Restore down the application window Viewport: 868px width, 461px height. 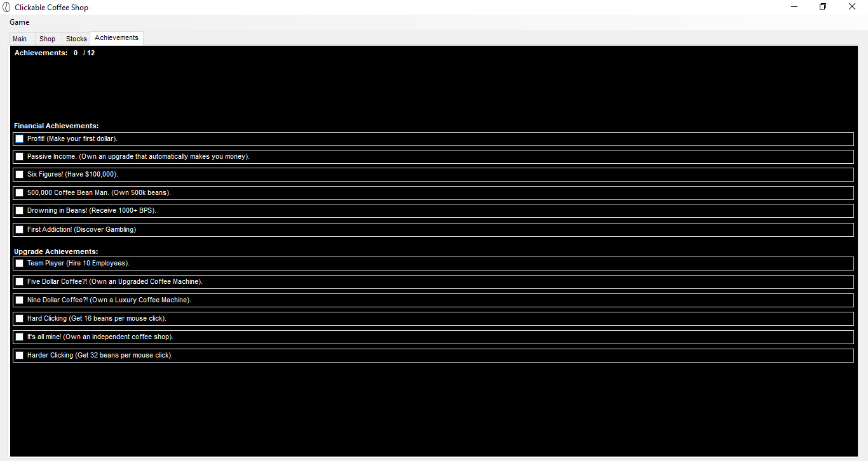coord(823,7)
